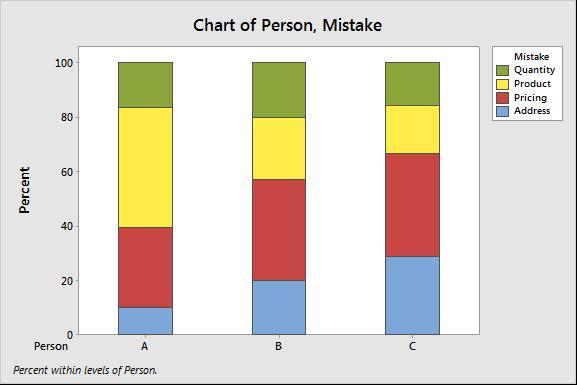Image resolution: width=577 pixels, height=385 pixels.
Task: Select the x-axis category label B
Action: coord(279,346)
